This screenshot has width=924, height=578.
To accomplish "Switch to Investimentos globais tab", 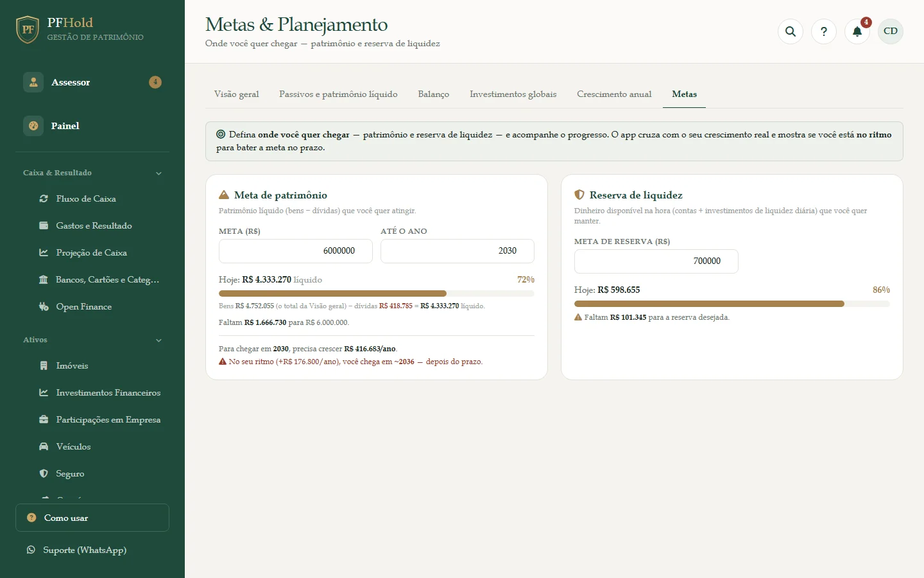I will click(513, 94).
